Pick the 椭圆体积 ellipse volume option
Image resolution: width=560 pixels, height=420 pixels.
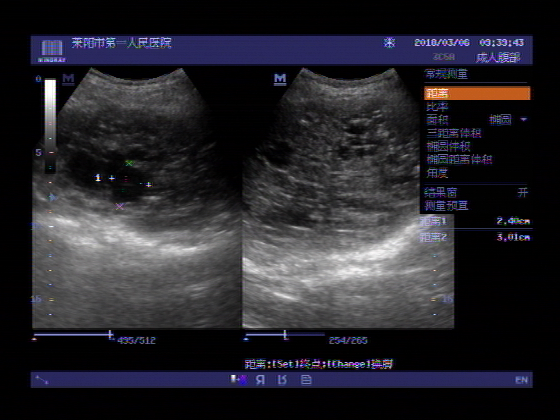point(448,146)
